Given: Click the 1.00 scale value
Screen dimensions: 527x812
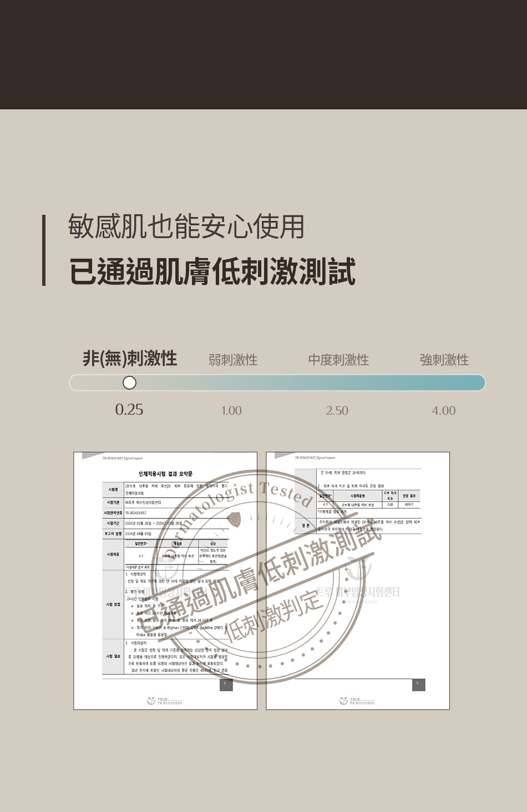Looking at the screenshot, I should click(231, 411).
